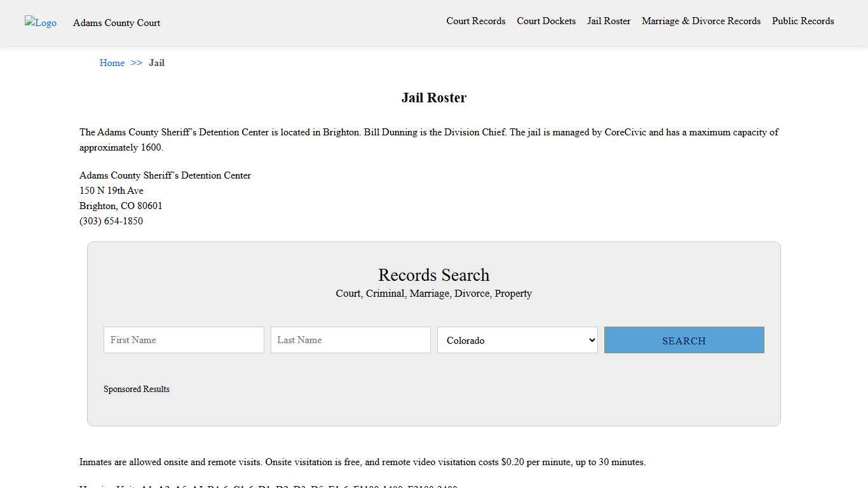The width and height of the screenshot is (868, 488).
Task: Click the Records Search heading
Action: (433, 275)
